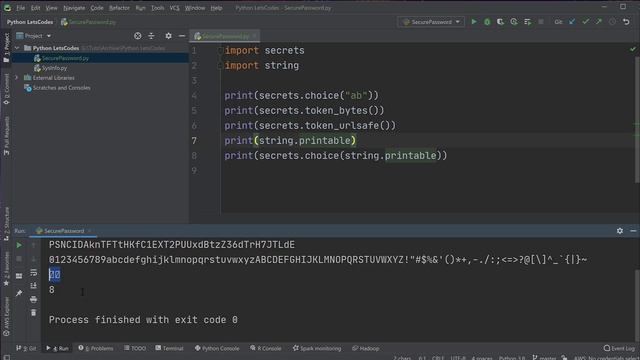Open the VCS menu
The width and height of the screenshot is (640, 360).
[x=174, y=8]
